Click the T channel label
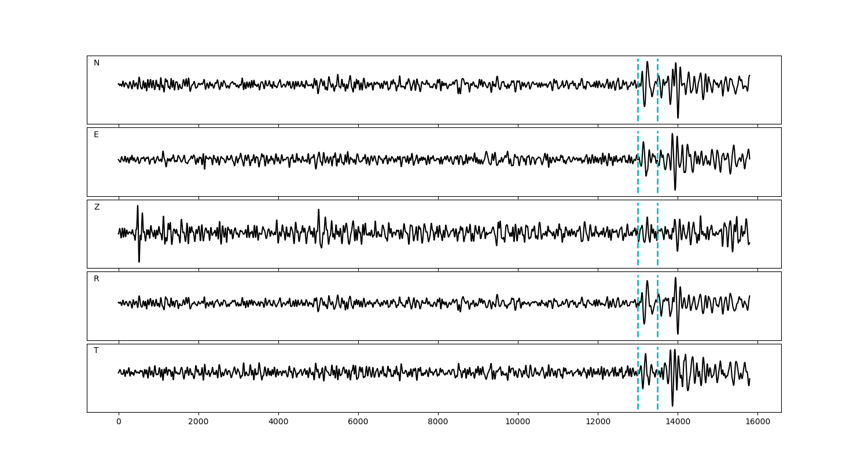Viewport: 868px width, 463px height. [96, 351]
